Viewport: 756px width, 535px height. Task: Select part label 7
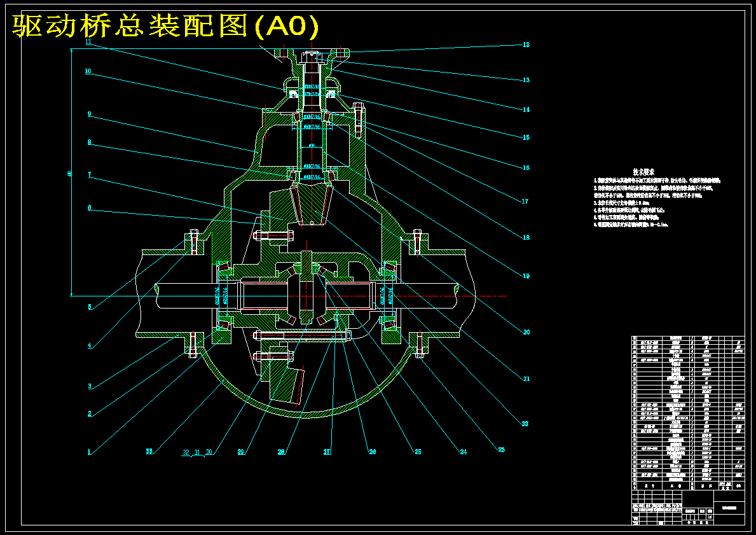point(90,175)
